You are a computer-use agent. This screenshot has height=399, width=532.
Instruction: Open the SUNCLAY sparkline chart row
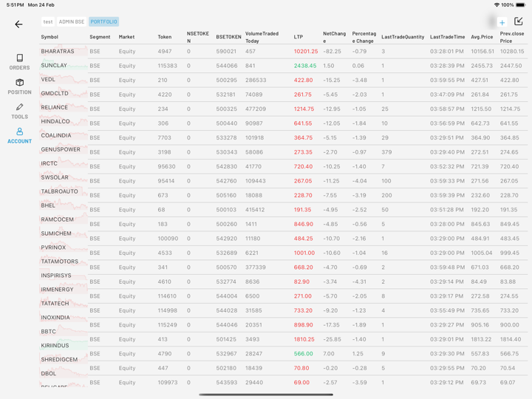point(64,66)
